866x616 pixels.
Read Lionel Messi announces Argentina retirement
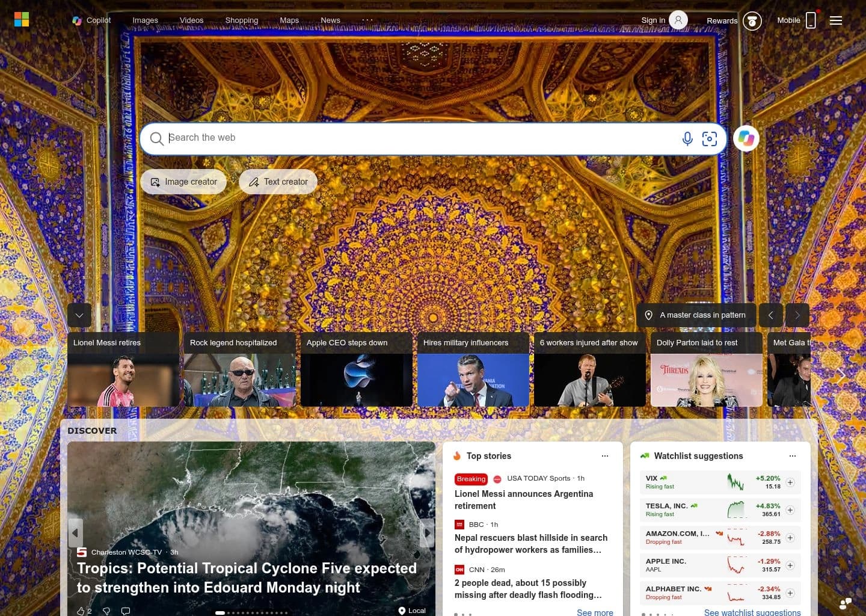(x=524, y=500)
